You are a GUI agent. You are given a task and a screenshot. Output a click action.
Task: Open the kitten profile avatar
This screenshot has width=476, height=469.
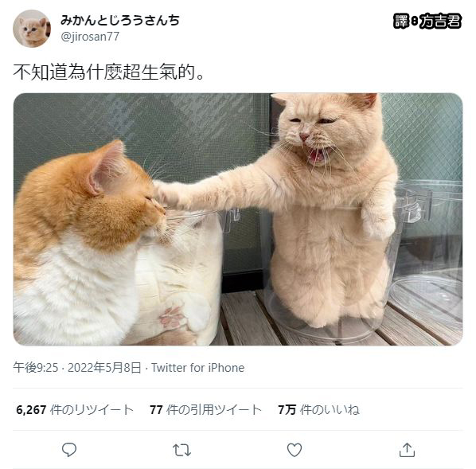pyautogui.click(x=32, y=29)
